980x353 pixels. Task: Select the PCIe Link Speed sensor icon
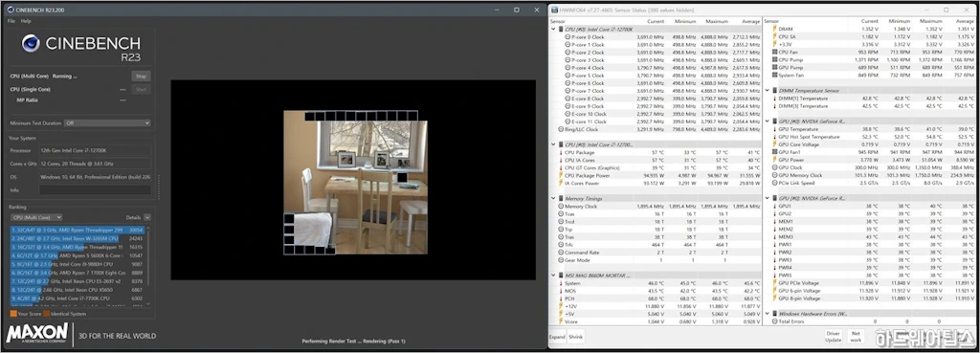(x=775, y=183)
